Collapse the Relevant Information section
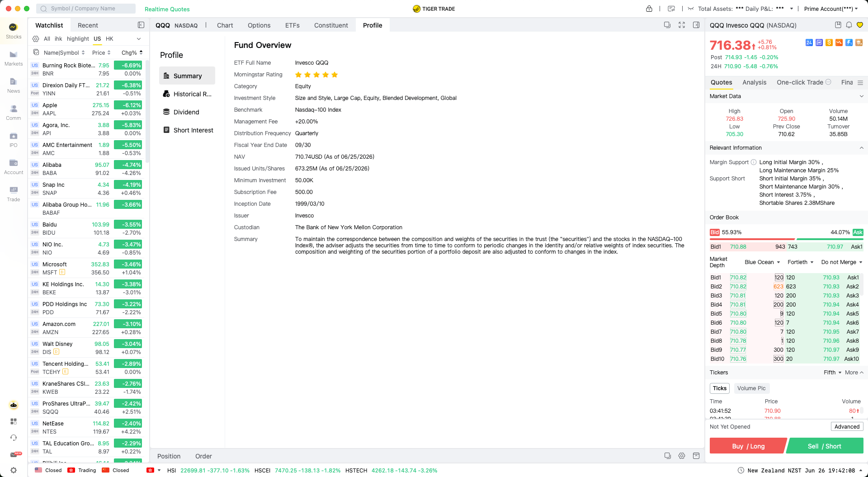Viewport: 868px width, 477px height. 861,148
